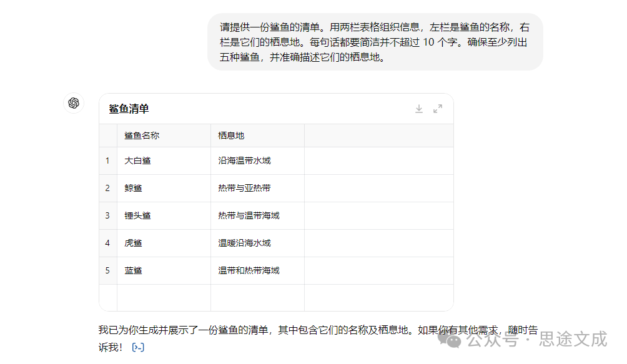Click the user prompt message bubble

click(x=375, y=42)
